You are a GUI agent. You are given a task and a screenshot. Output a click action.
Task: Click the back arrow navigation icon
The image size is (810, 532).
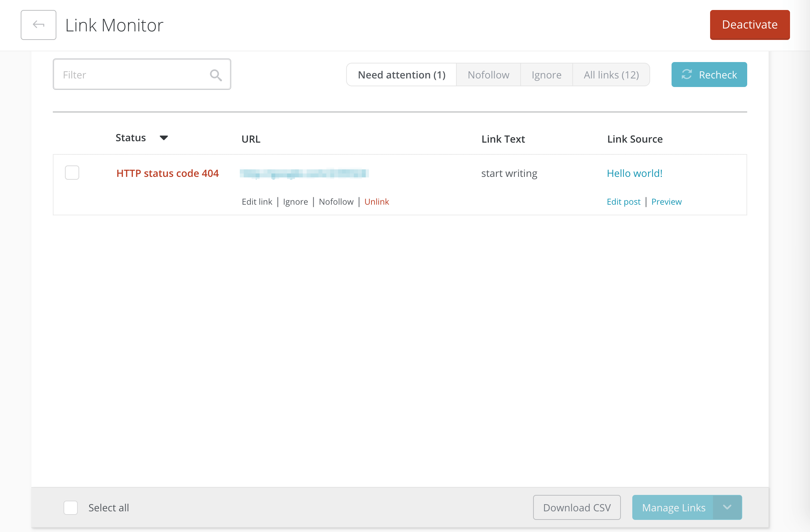tap(39, 25)
